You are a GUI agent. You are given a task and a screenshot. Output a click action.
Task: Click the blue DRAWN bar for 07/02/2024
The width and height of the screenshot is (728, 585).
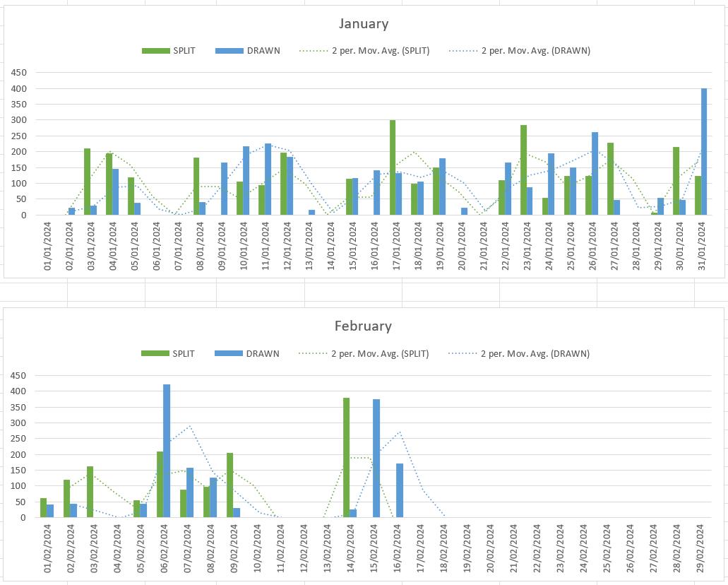tap(190, 492)
